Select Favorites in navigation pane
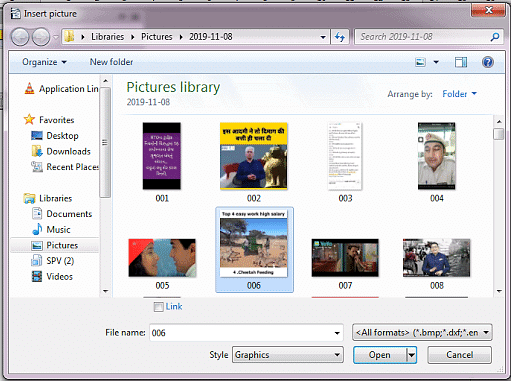Viewport: 512px width, 382px height. (x=56, y=120)
